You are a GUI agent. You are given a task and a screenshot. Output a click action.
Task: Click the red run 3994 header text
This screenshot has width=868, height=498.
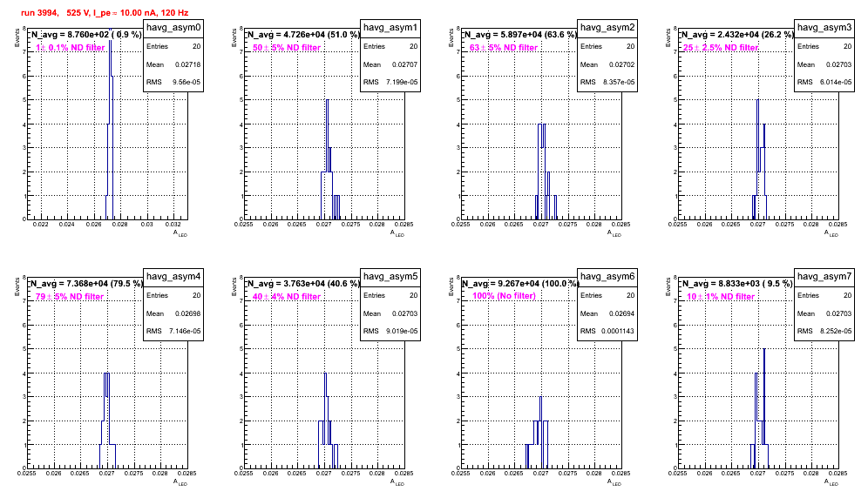pos(105,12)
